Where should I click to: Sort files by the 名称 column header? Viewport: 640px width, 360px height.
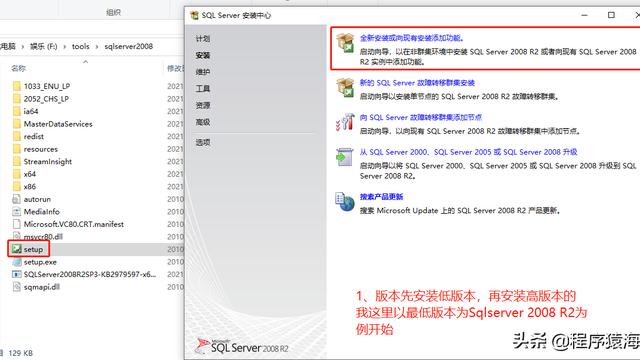pyautogui.click(x=18, y=68)
